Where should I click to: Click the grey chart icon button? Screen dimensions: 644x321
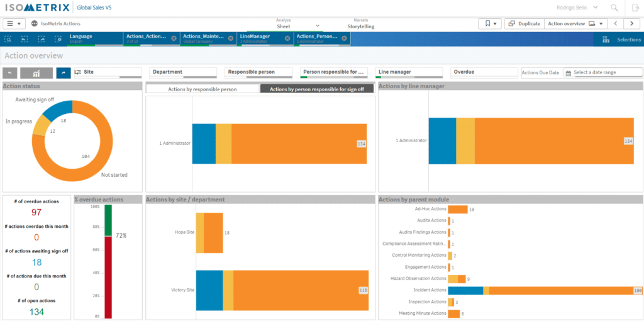(x=36, y=73)
